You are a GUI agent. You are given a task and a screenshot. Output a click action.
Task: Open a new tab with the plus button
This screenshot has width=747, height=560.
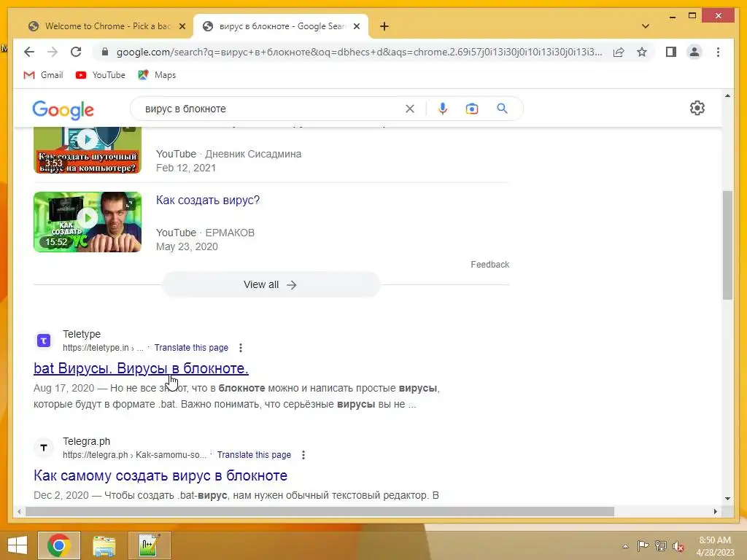click(x=384, y=26)
